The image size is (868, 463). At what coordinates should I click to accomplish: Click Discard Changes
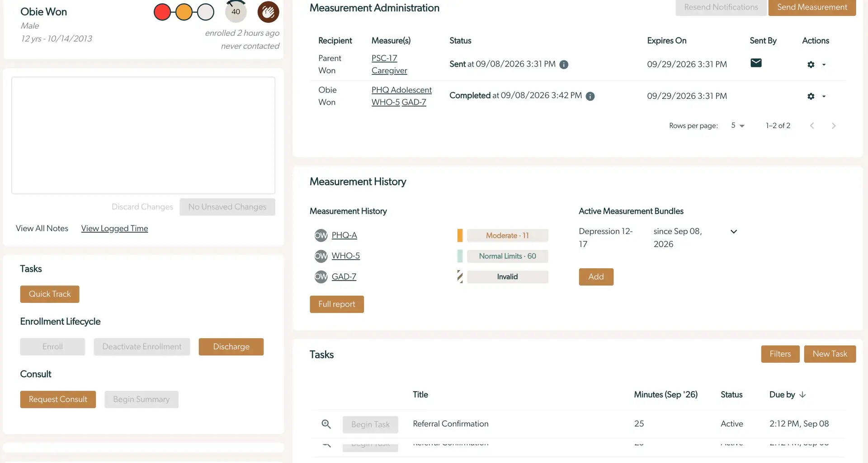(142, 207)
